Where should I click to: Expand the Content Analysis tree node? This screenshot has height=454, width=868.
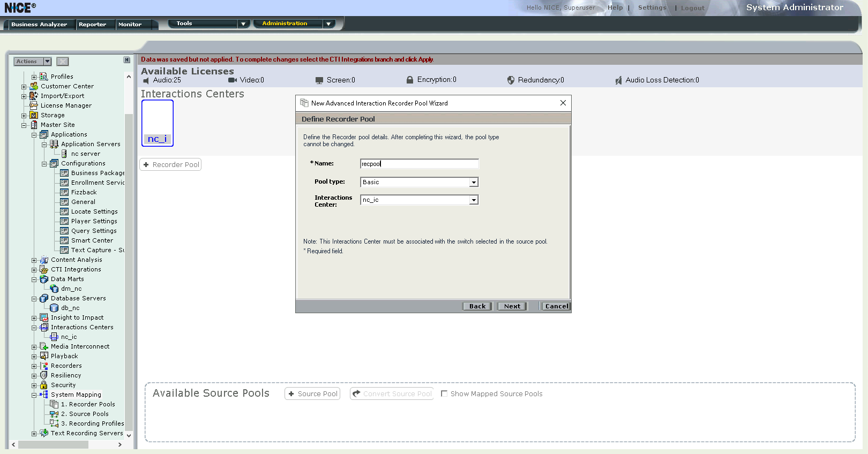click(x=34, y=260)
